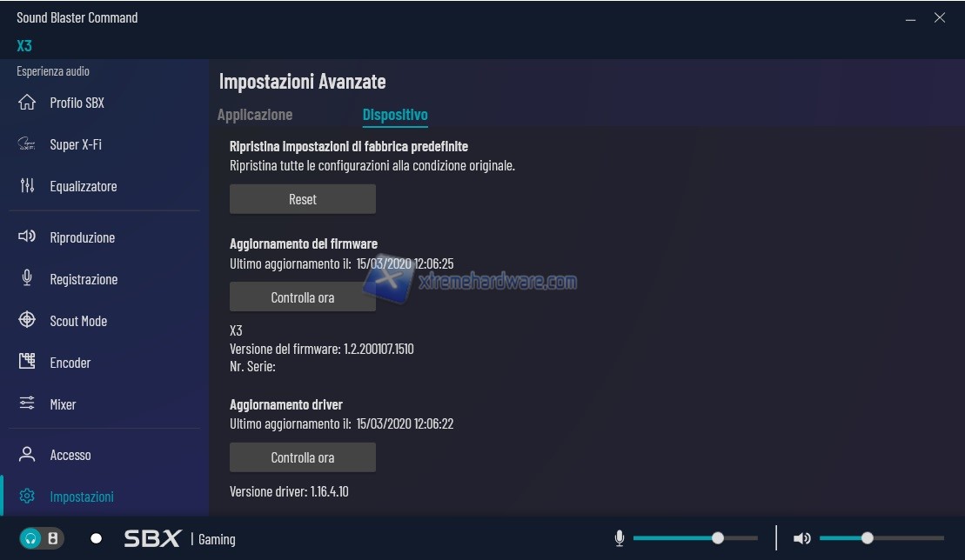Adjust the microphone level slider
The width and height of the screenshot is (965, 560).
point(717,538)
